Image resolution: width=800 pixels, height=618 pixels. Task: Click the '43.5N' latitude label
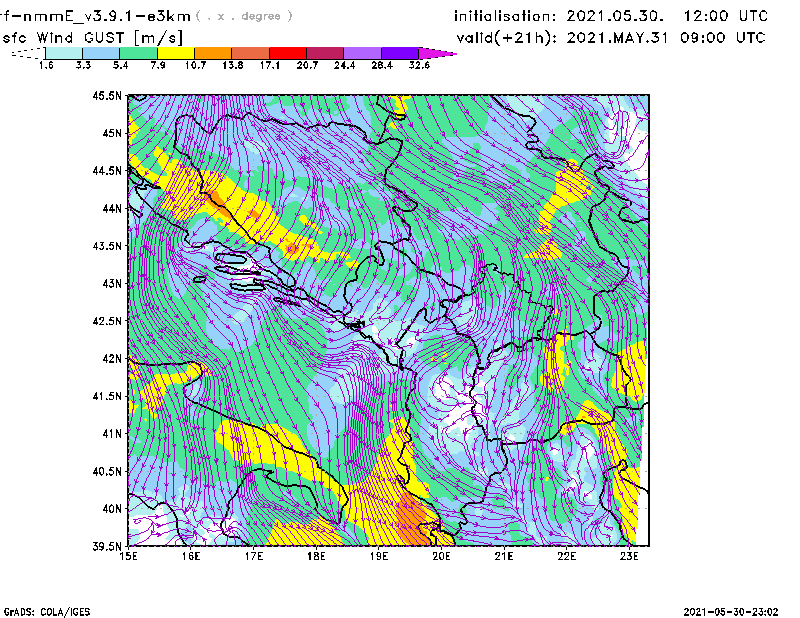pyautogui.click(x=107, y=245)
